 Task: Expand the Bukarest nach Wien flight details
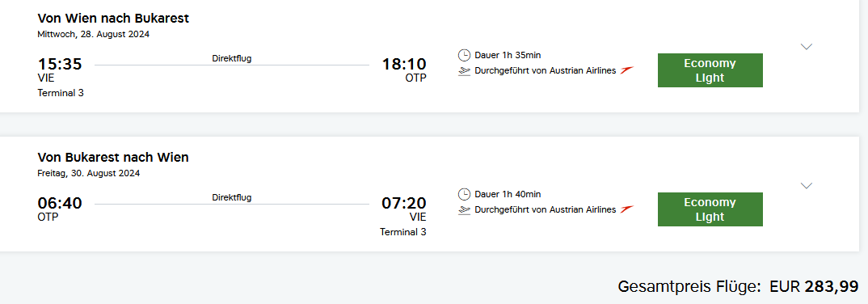pyautogui.click(x=807, y=185)
